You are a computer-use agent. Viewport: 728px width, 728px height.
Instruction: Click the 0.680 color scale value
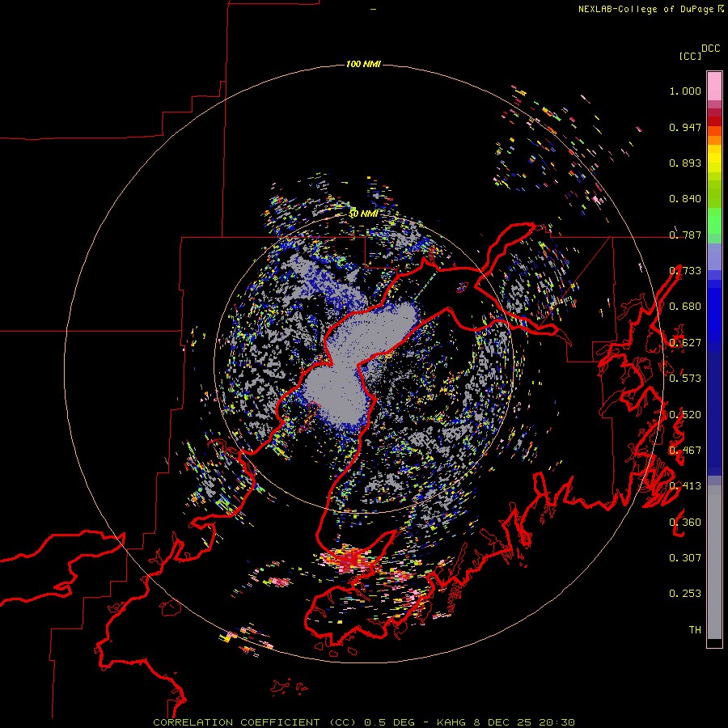(x=685, y=307)
